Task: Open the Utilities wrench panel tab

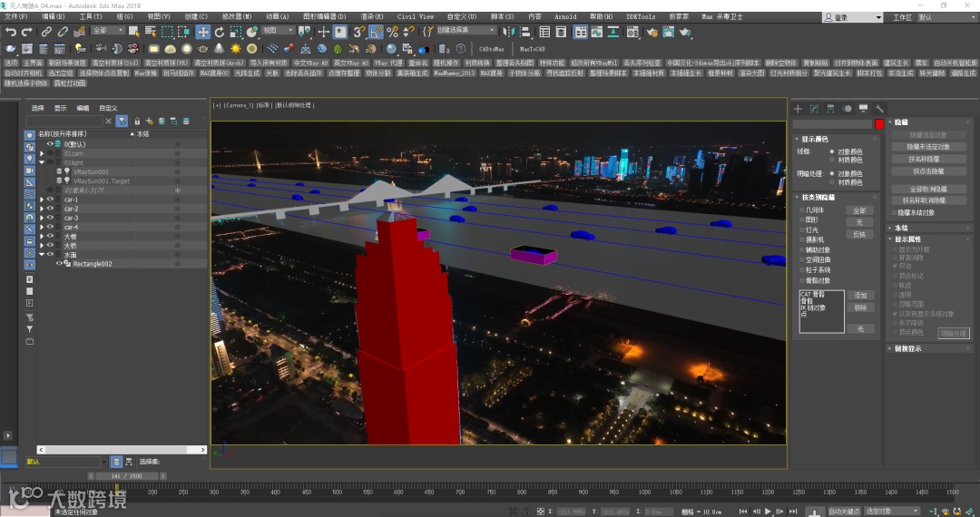Action: (x=879, y=109)
